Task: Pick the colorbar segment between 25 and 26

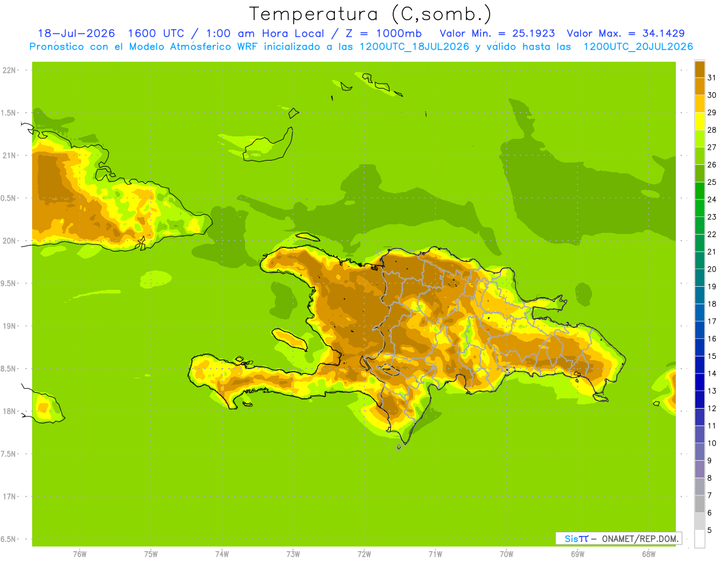Action: pyautogui.click(x=699, y=173)
